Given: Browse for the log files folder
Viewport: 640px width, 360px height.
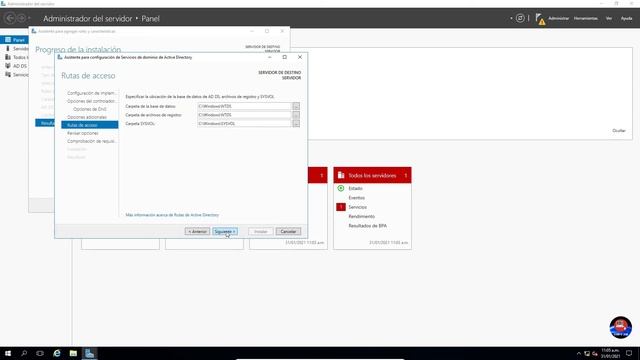Looking at the screenshot, I should click(296, 115).
